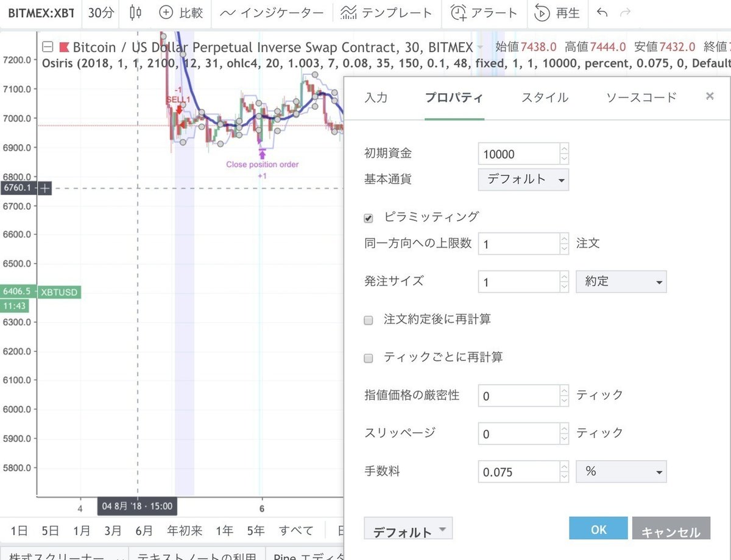The height and width of the screenshot is (560, 731).
Task: Enable 注文約定後に再計算 option
Action: [368, 319]
